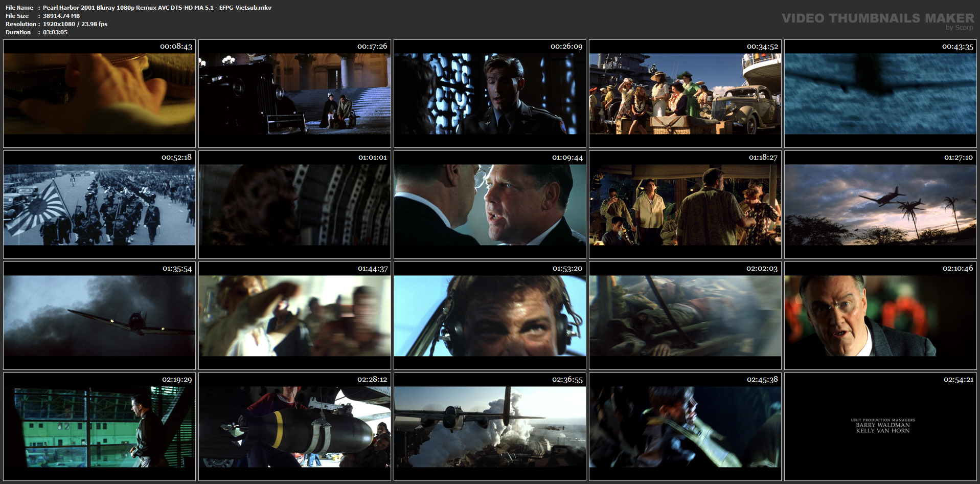Image resolution: width=980 pixels, height=484 pixels.
Task: Pick the pilot close-up frame 01:53:20
Action: pyautogui.click(x=490, y=316)
